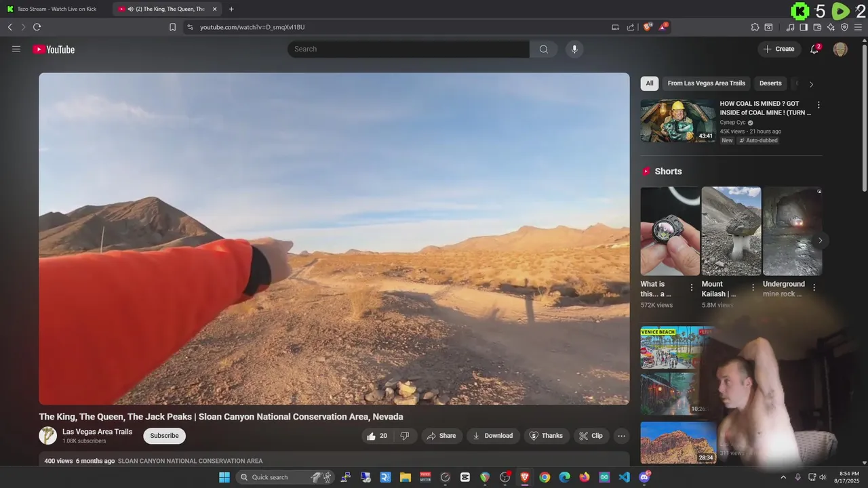This screenshot has height=488, width=868.
Task: Open YouTube notifications bell
Action: 814,49
